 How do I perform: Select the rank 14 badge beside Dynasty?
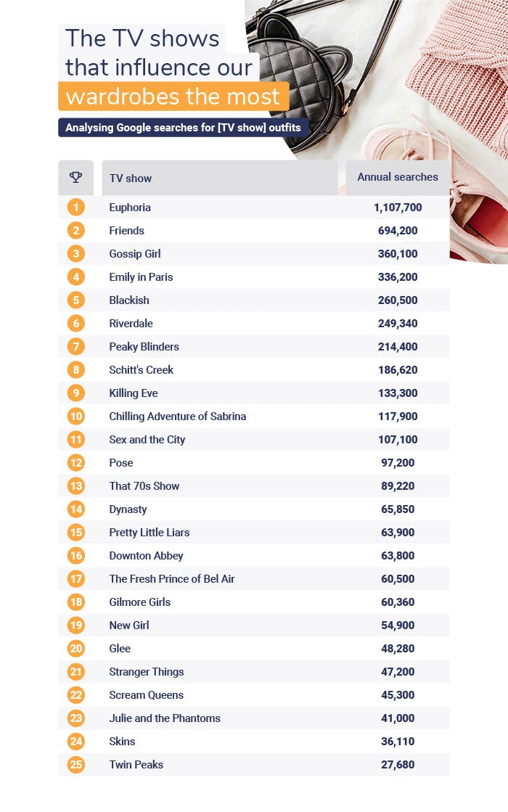76,509
